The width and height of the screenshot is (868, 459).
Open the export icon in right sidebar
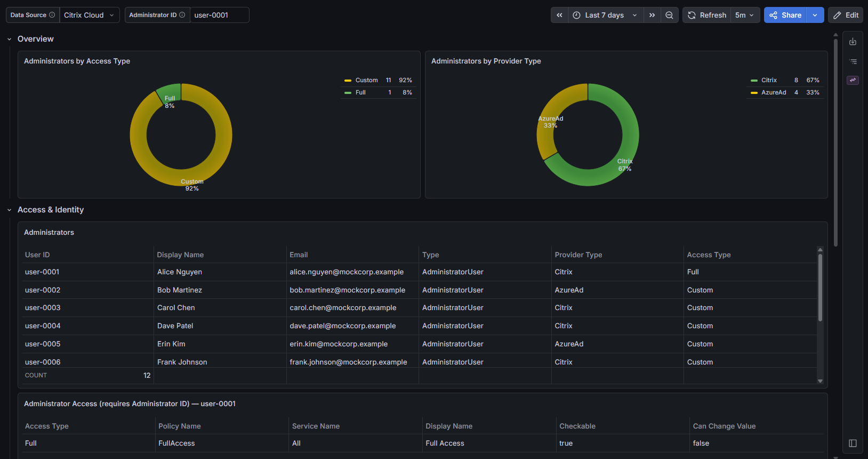853,42
